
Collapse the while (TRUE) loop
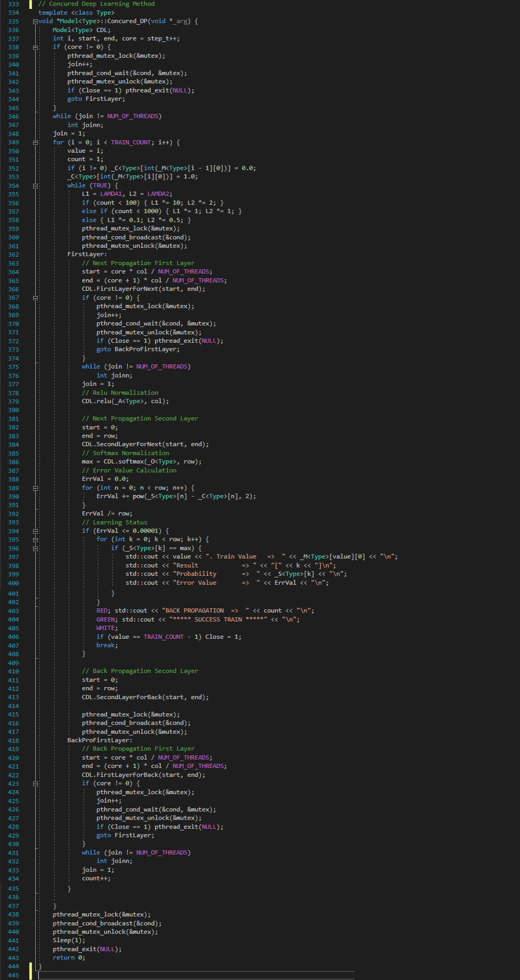click(x=35, y=186)
